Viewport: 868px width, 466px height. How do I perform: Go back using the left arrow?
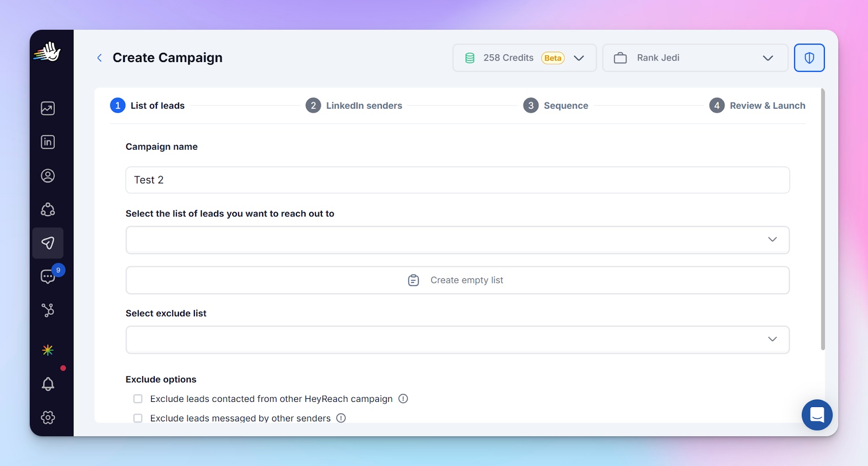pos(99,58)
